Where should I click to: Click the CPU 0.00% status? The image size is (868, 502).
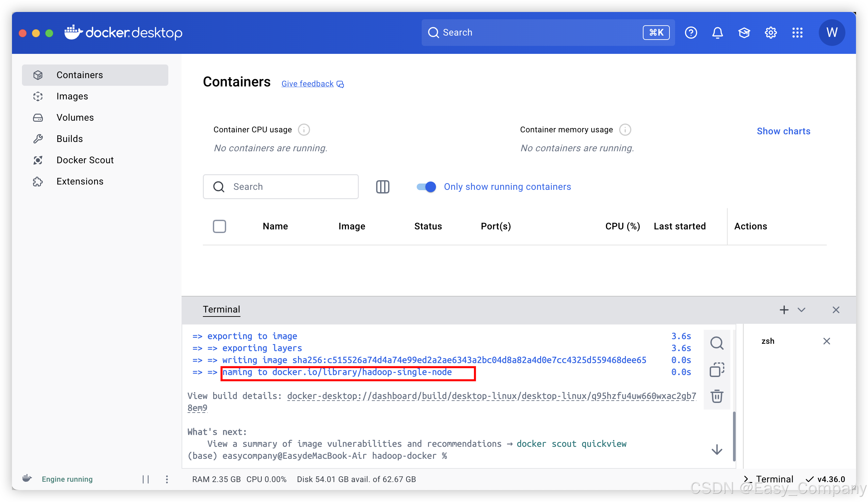click(266, 479)
